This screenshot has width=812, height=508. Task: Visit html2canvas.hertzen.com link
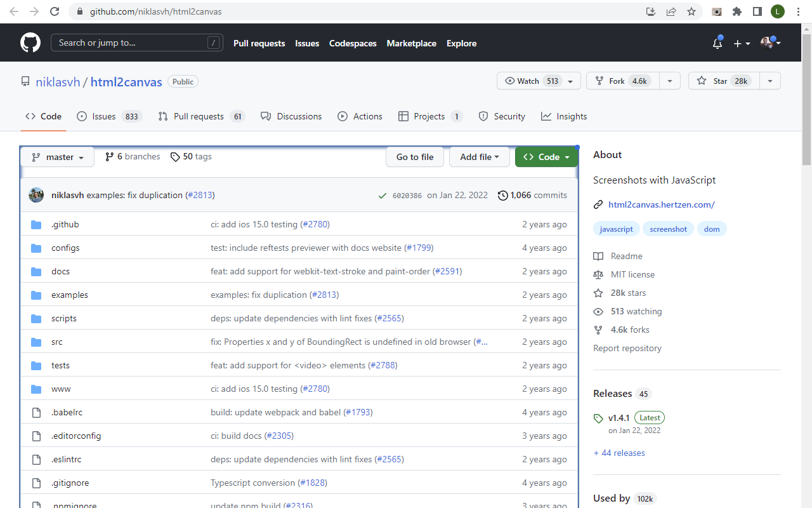click(x=662, y=204)
